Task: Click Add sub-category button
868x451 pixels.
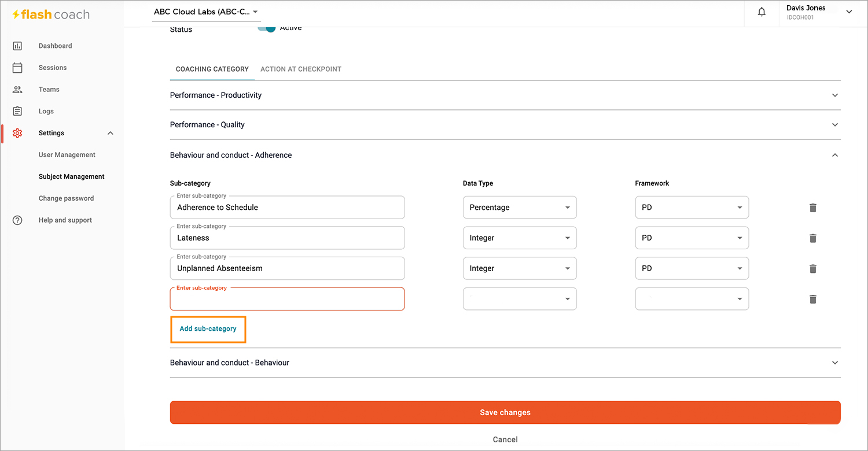Action: tap(208, 329)
